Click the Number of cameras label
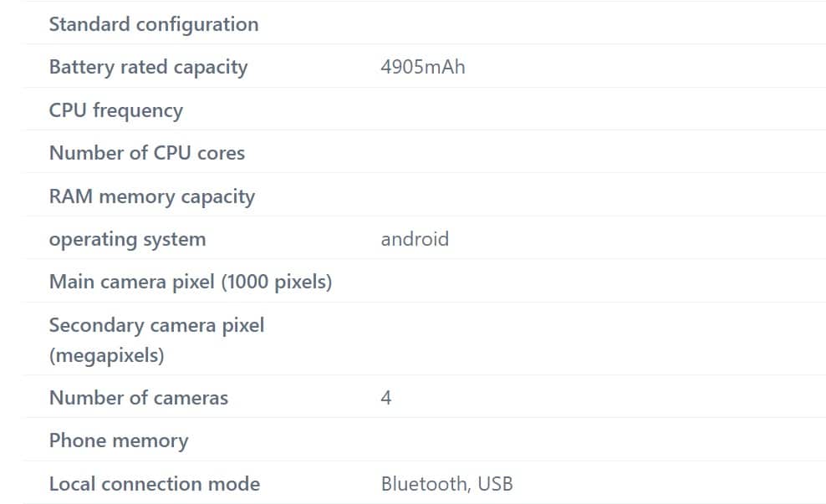This screenshot has height=504, width=826. [139, 398]
